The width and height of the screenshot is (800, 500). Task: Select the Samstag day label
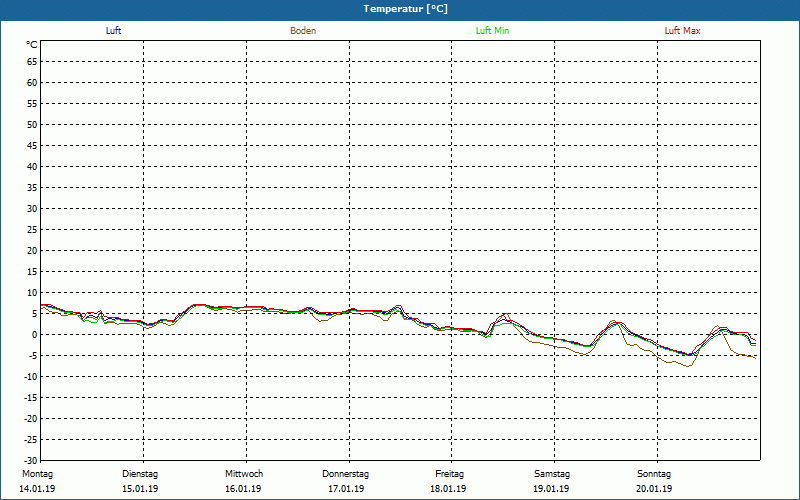pyautogui.click(x=552, y=474)
